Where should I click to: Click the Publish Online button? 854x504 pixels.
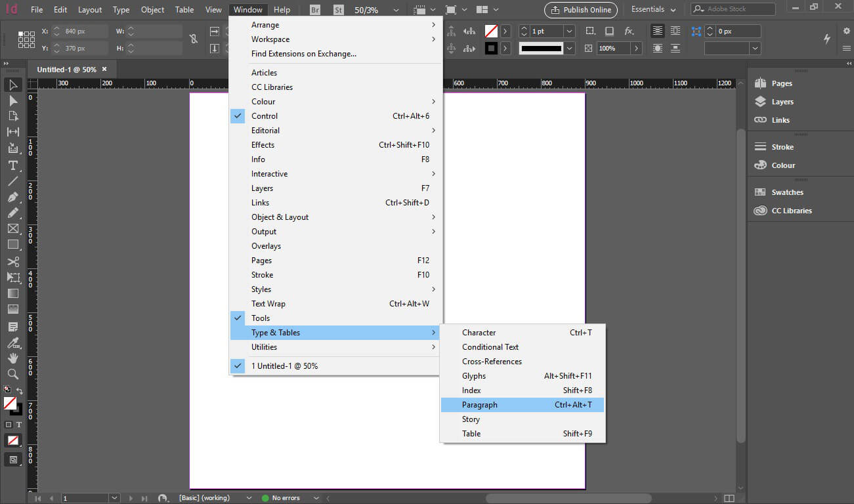(581, 10)
